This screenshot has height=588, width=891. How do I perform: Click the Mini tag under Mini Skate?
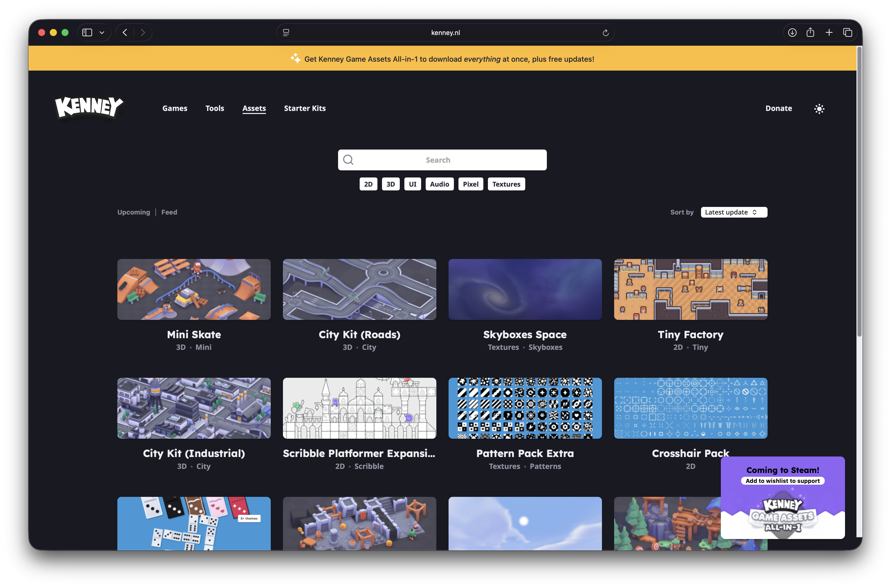203,347
